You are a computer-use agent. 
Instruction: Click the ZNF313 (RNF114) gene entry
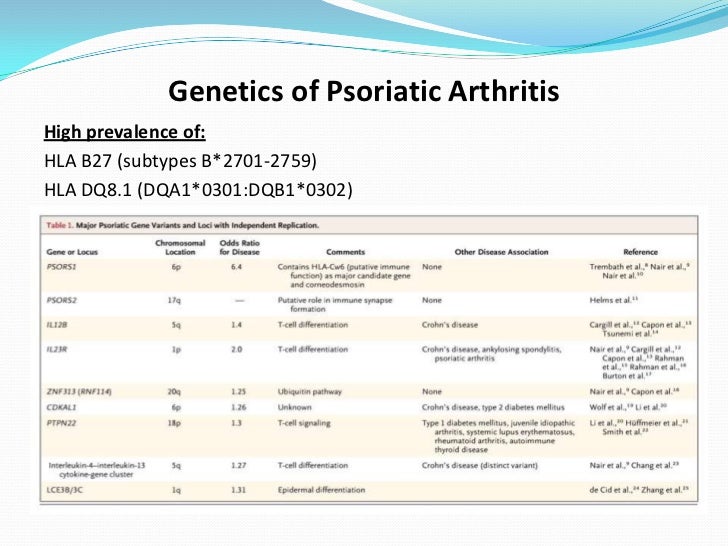[x=79, y=392]
